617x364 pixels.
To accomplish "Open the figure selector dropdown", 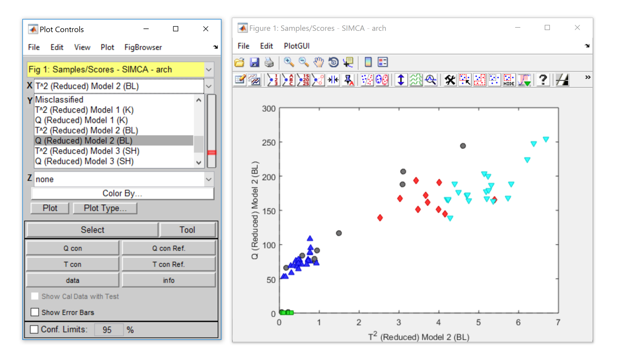I will [x=209, y=70].
